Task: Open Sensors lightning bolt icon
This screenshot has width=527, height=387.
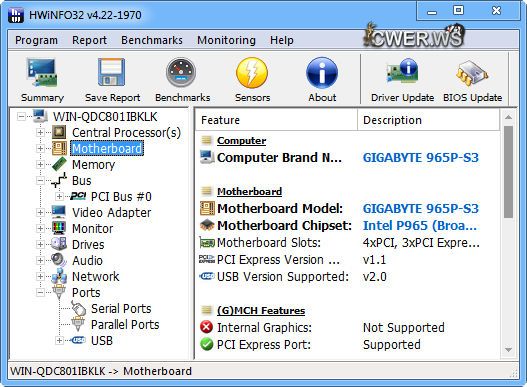Action: pos(252,73)
